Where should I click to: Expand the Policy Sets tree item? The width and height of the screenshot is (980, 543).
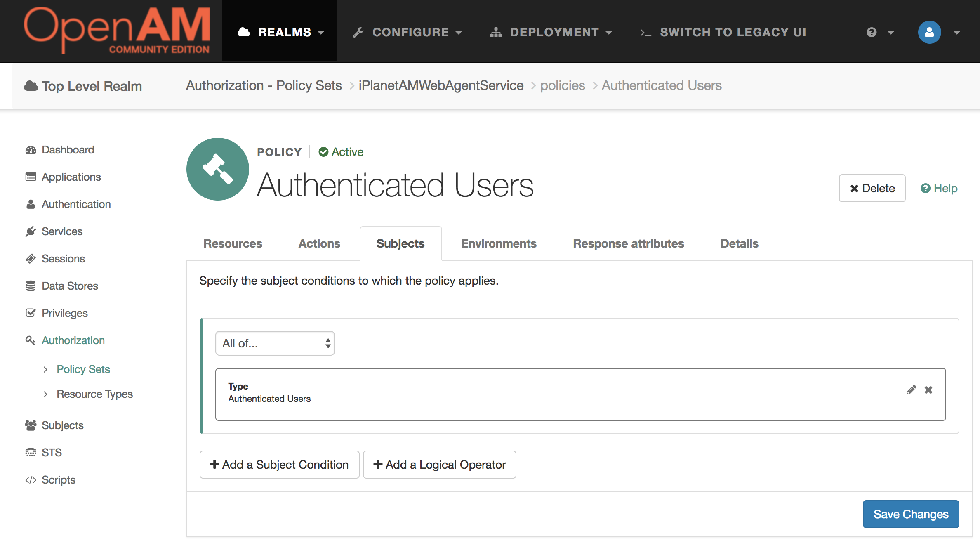pos(45,368)
